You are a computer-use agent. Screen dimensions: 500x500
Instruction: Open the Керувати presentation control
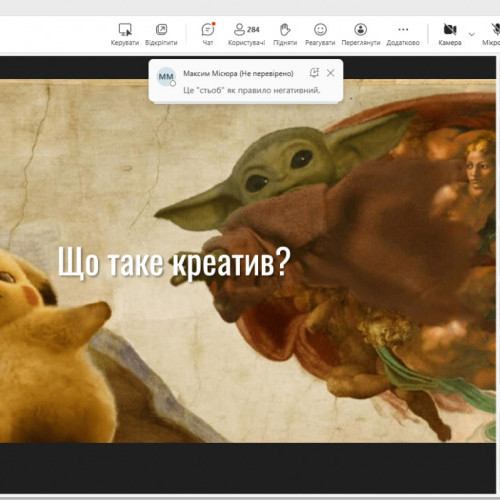click(x=125, y=34)
